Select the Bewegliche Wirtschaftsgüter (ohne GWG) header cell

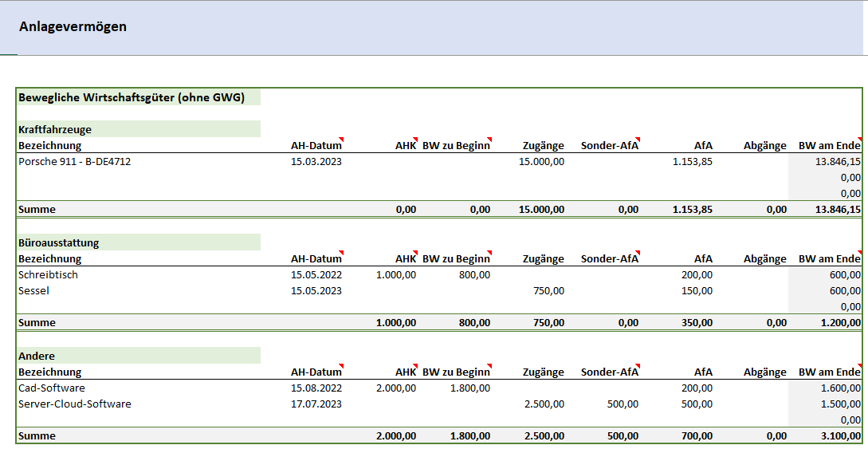[x=132, y=97]
